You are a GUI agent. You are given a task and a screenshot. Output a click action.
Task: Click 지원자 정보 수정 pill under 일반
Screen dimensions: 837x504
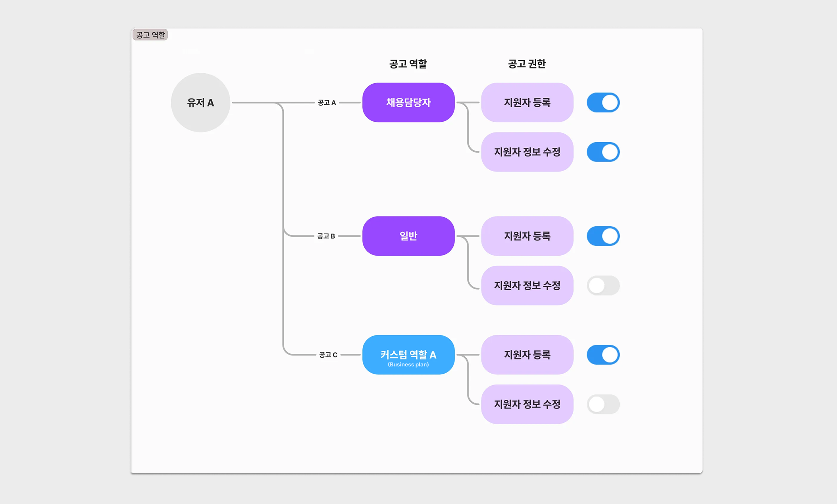pyautogui.click(x=527, y=285)
